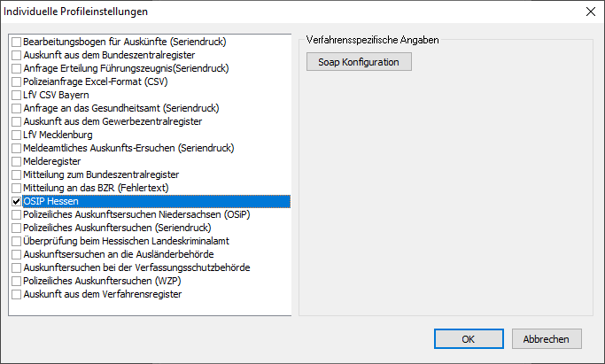The image size is (605, 364).
Task: Check Auskunft aus dem Bundeszentralregister
Action: point(17,55)
